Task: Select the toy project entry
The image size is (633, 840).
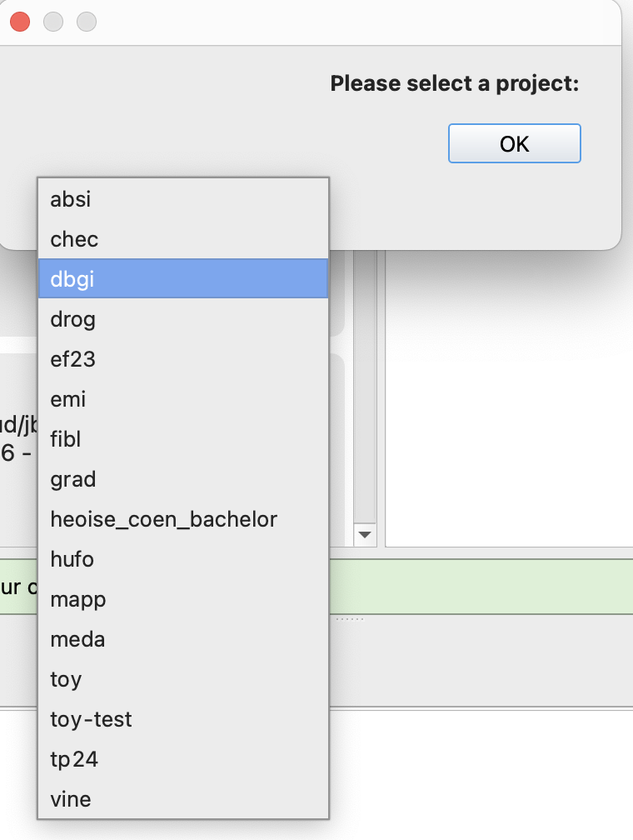Action: [183, 679]
